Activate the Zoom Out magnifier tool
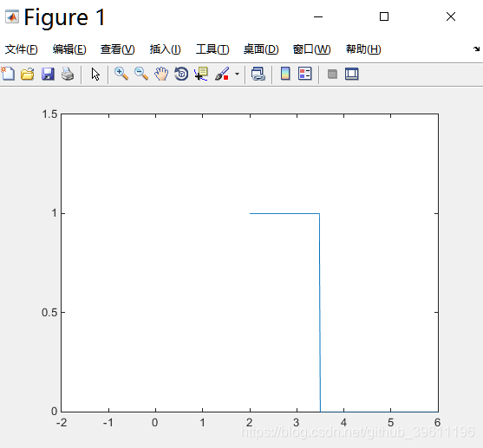 point(141,74)
